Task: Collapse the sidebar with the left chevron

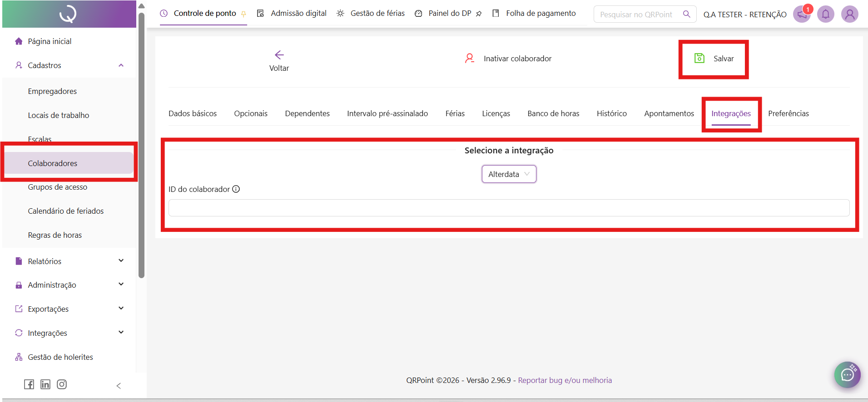Action: pos(119,386)
